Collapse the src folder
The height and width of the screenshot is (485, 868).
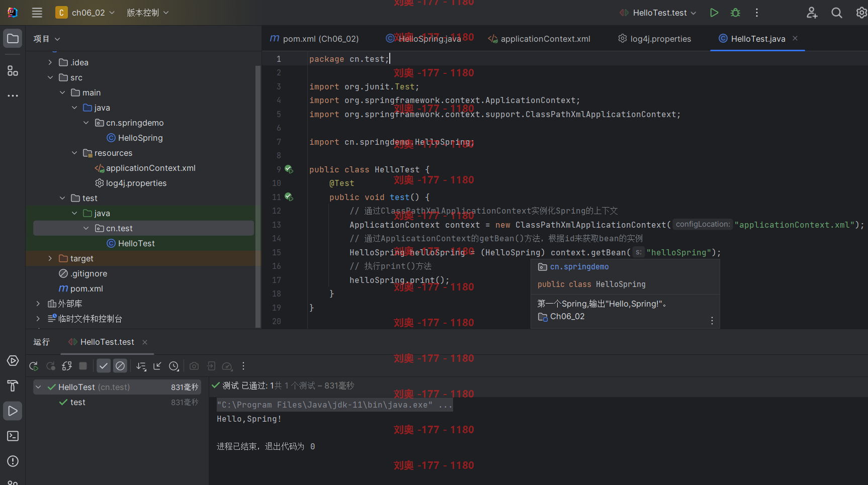tap(50, 77)
